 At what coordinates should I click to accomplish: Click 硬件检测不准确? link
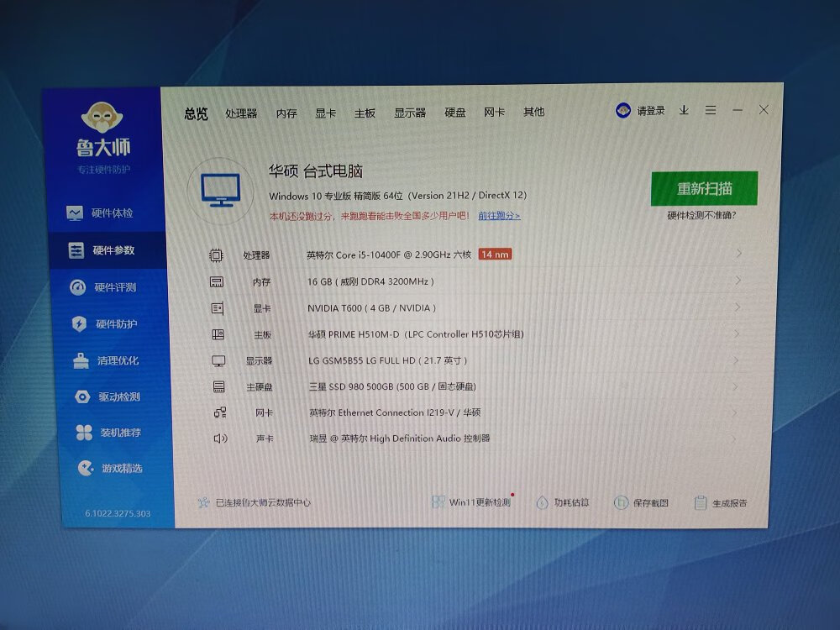tap(701, 215)
